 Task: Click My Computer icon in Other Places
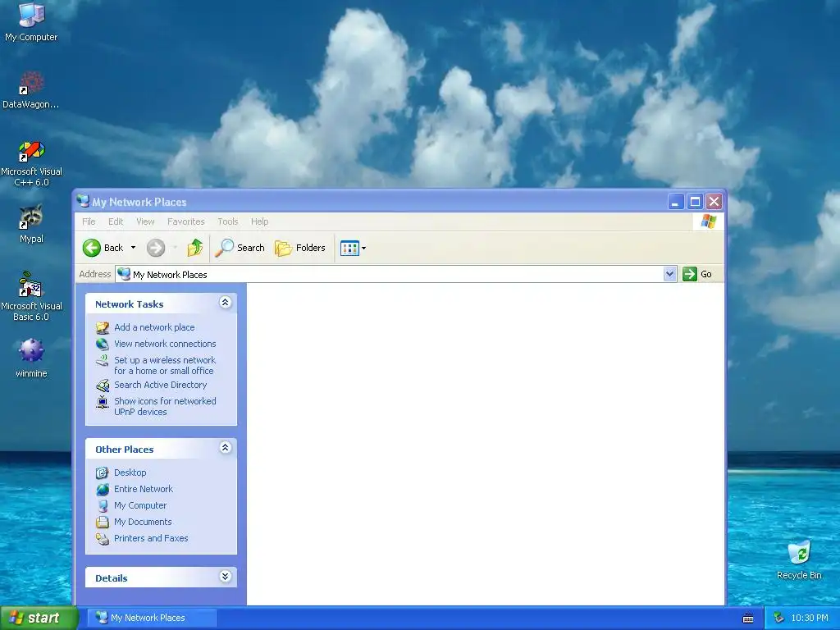[103, 505]
